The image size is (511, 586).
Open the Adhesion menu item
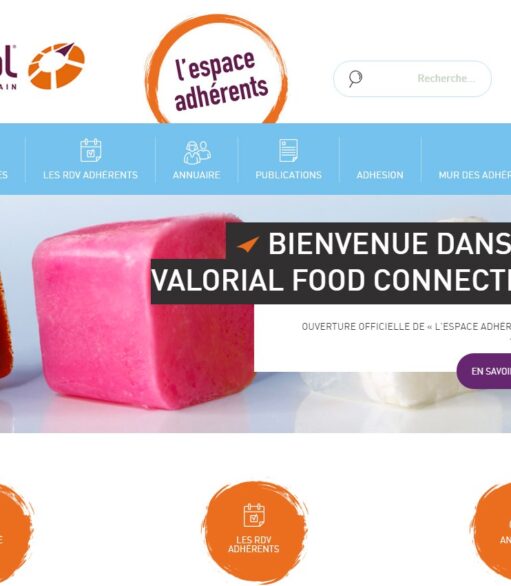coord(380,175)
